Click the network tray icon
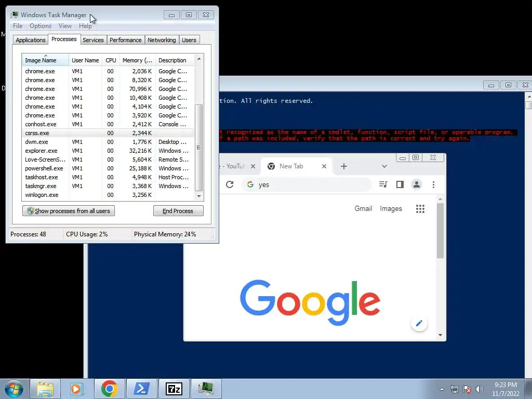Viewport: 532px width, 399px height. click(454, 389)
